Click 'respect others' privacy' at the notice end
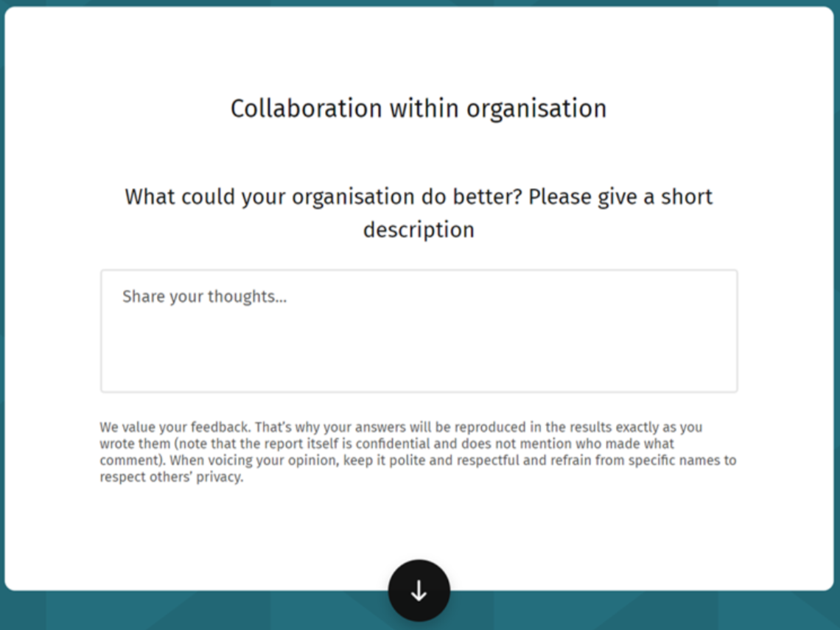Image resolution: width=840 pixels, height=630 pixels. click(x=171, y=477)
